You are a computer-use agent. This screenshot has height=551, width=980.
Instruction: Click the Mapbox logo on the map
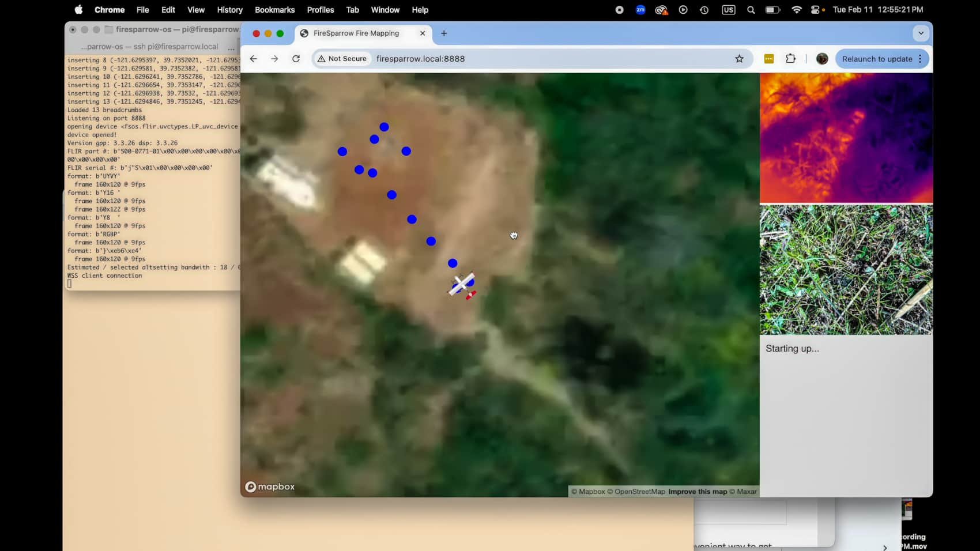point(269,486)
